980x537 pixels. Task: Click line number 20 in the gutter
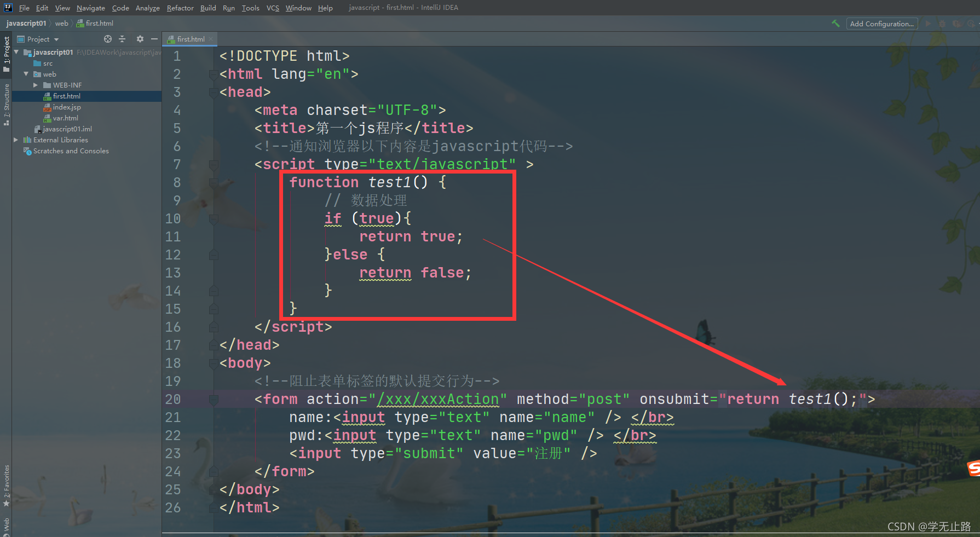173,400
